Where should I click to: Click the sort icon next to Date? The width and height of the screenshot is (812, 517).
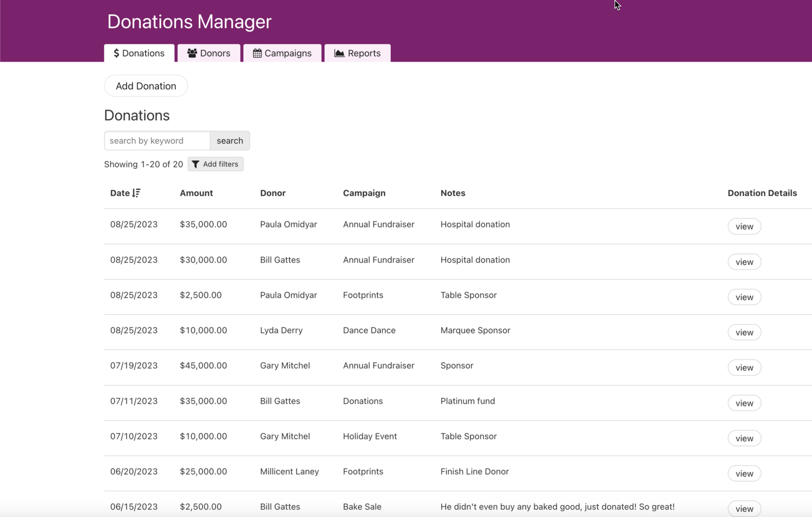point(137,193)
